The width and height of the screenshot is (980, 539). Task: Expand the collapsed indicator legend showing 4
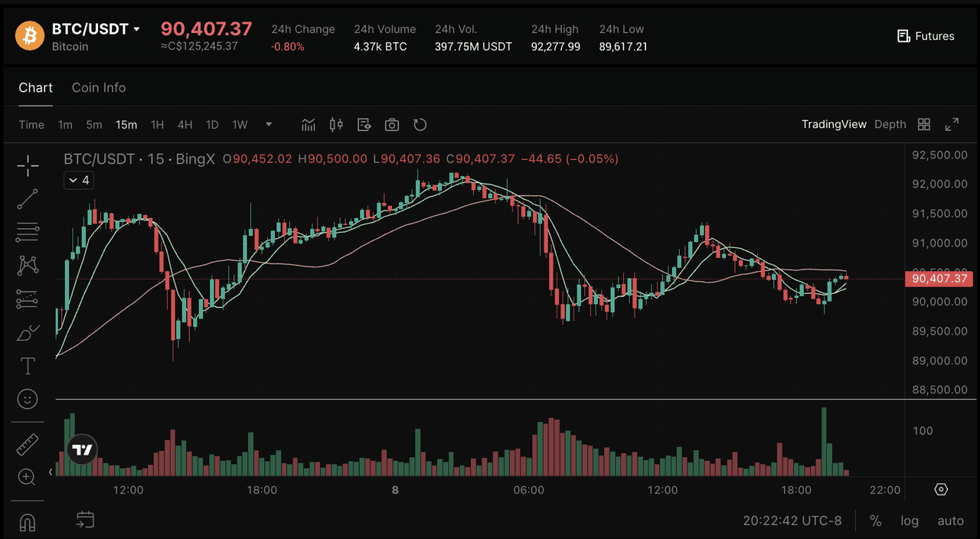[x=78, y=181]
